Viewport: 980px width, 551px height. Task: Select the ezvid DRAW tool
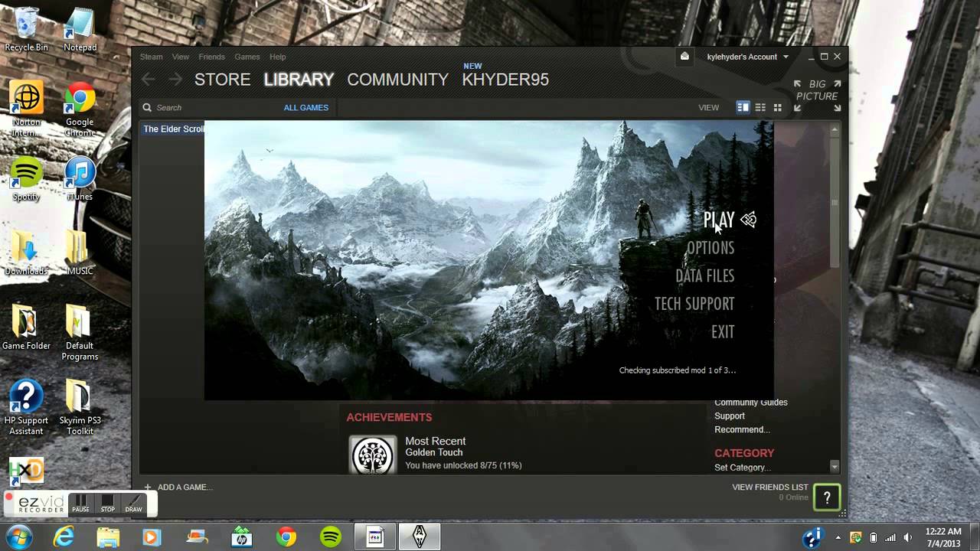[x=134, y=504]
